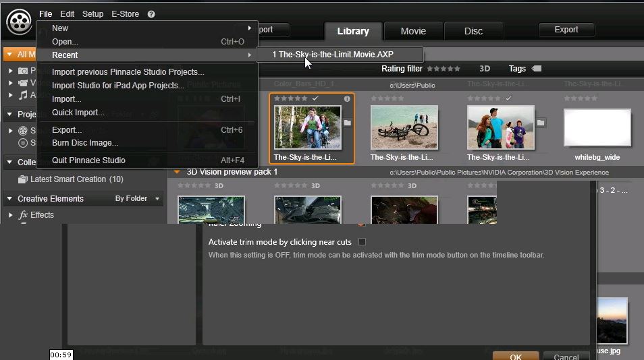Open the E-Store menu
Screen dimensions: 644x360
[126, 14]
